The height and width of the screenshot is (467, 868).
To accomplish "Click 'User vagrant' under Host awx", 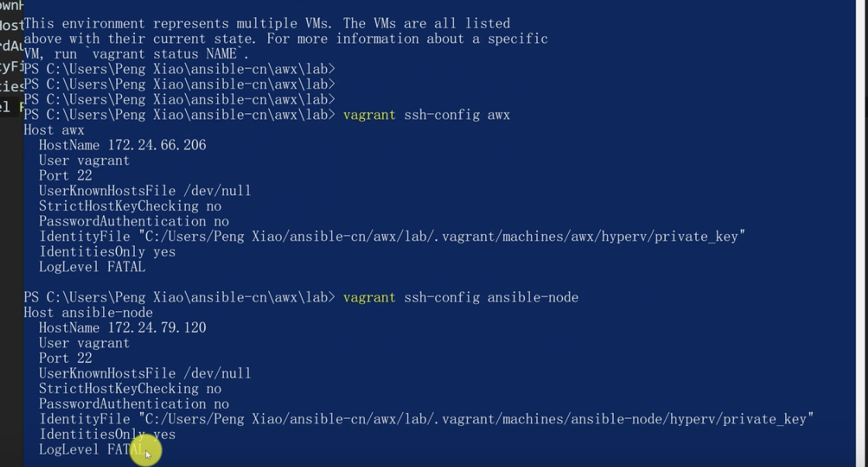I will click(84, 161).
